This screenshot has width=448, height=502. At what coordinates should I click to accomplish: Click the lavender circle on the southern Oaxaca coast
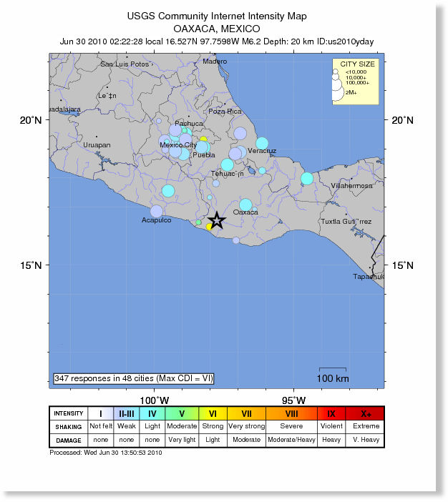point(236,240)
